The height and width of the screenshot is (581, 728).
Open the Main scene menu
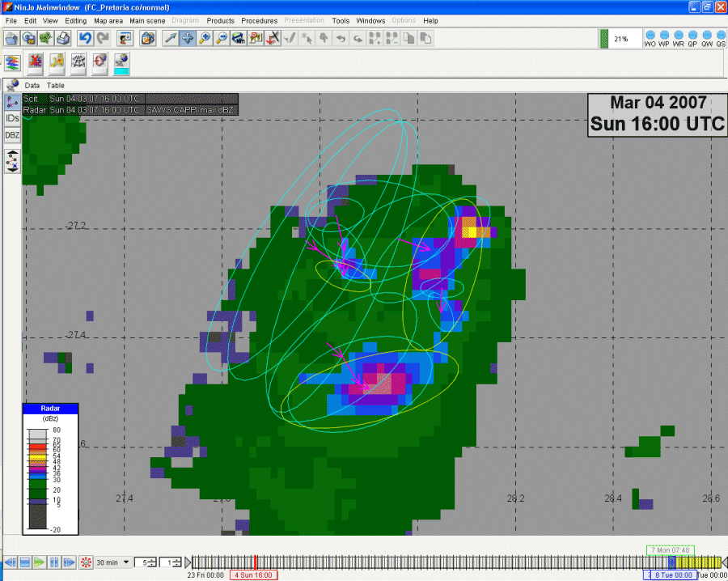(x=147, y=21)
